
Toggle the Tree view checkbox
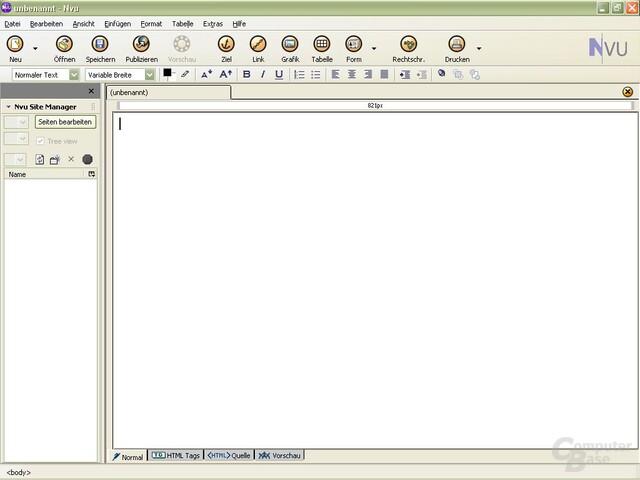click(x=40, y=141)
